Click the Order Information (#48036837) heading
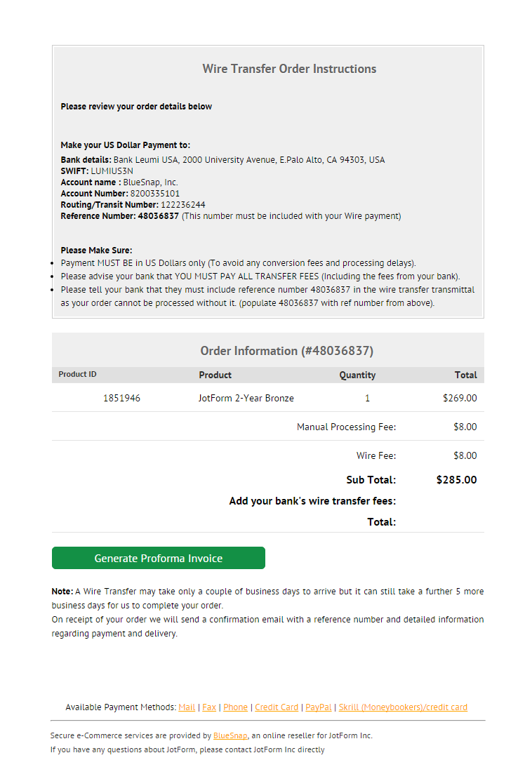Viewport: 532px width, 760px height. click(287, 351)
